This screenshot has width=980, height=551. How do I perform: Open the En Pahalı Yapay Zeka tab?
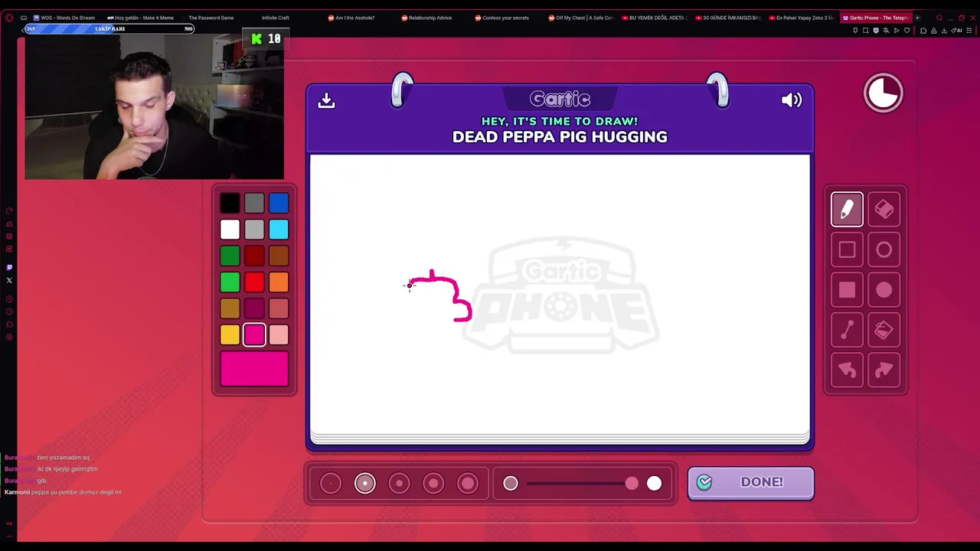click(802, 18)
